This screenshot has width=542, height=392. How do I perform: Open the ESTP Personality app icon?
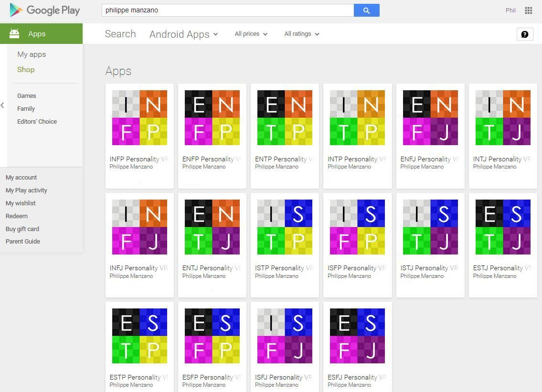[139, 336]
